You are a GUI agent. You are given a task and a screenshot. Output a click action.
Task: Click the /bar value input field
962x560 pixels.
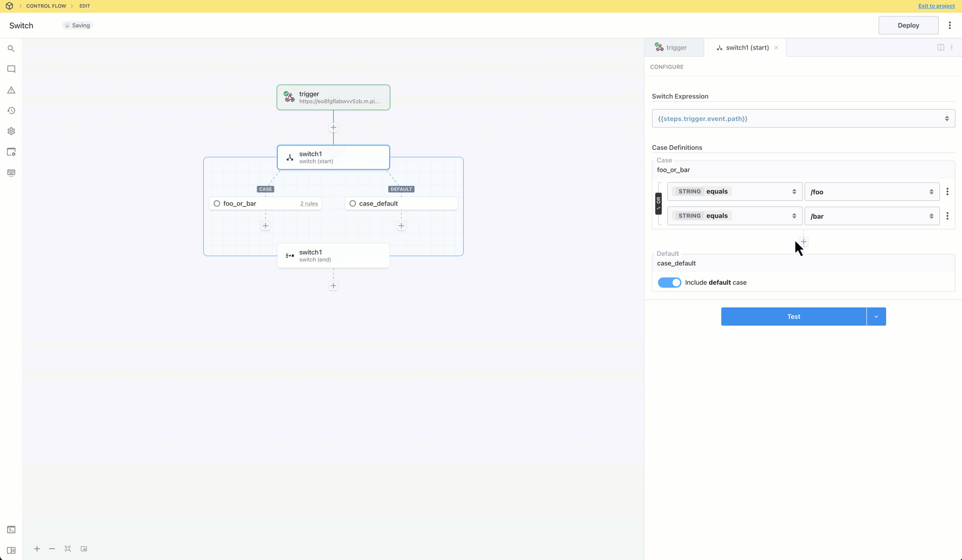pyautogui.click(x=867, y=216)
